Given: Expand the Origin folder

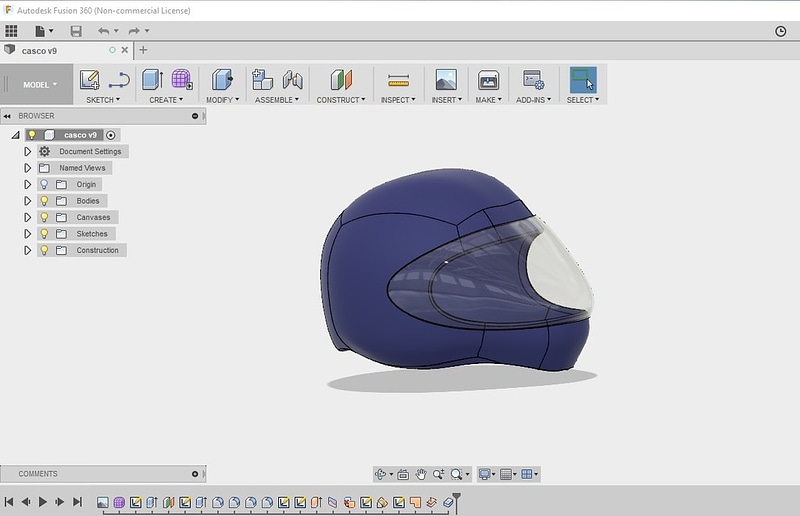Looking at the screenshot, I should coord(28,184).
